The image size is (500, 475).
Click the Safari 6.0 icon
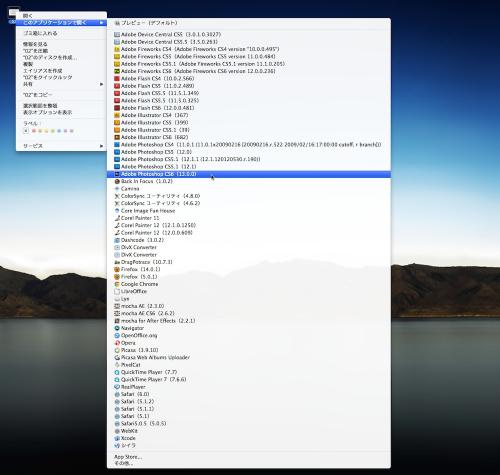117,394
